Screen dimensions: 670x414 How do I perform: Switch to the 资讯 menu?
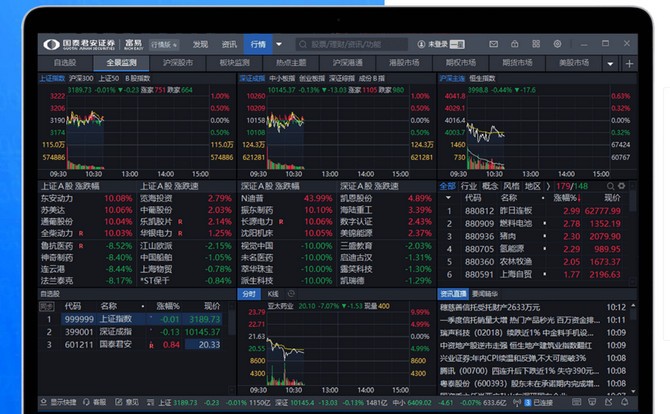tap(229, 44)
